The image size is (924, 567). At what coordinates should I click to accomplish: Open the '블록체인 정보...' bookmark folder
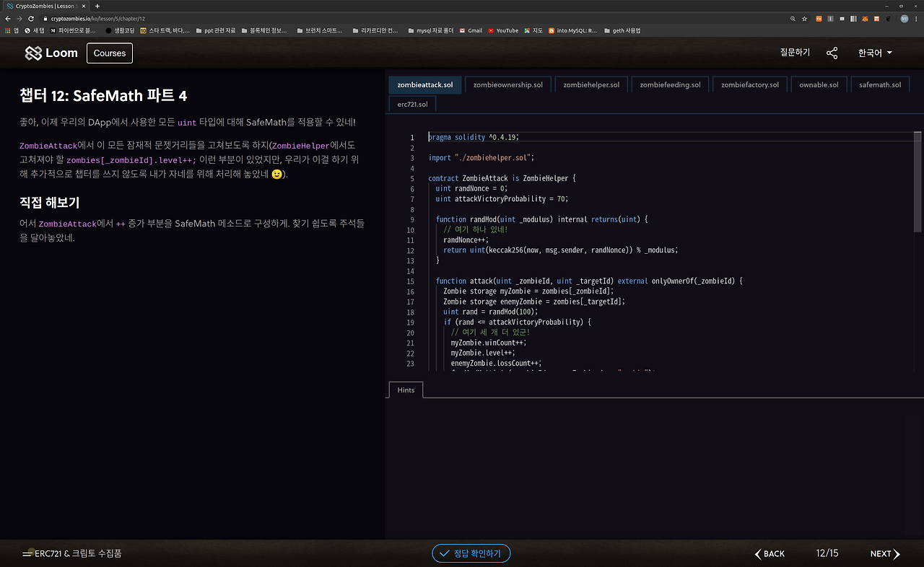(x=264, y=31)
